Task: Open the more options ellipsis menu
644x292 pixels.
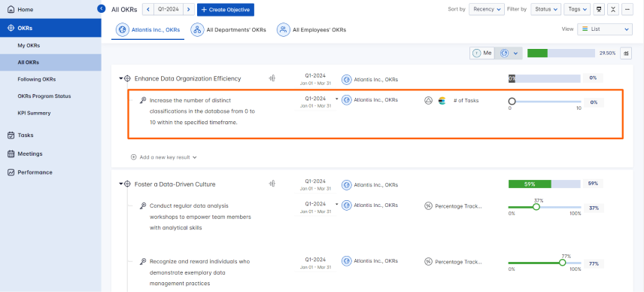Action: tap(627, 10)
